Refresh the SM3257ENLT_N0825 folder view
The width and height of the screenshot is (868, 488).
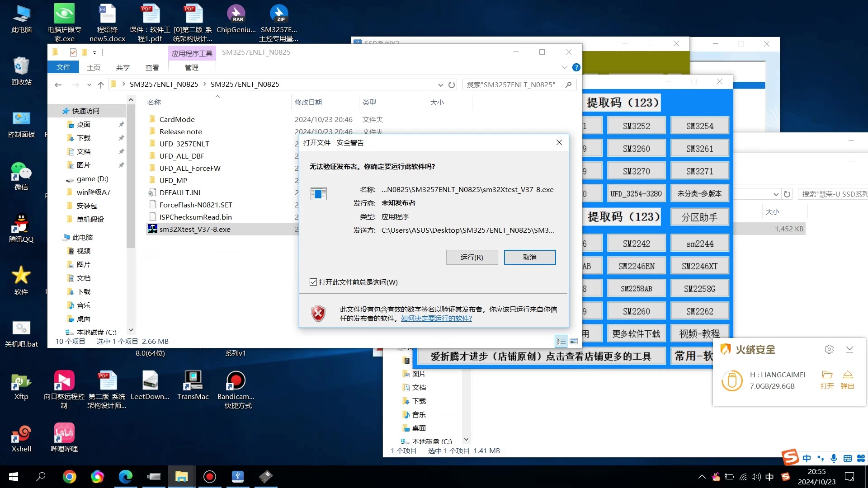pyautogui.click(x=452, y=84)
